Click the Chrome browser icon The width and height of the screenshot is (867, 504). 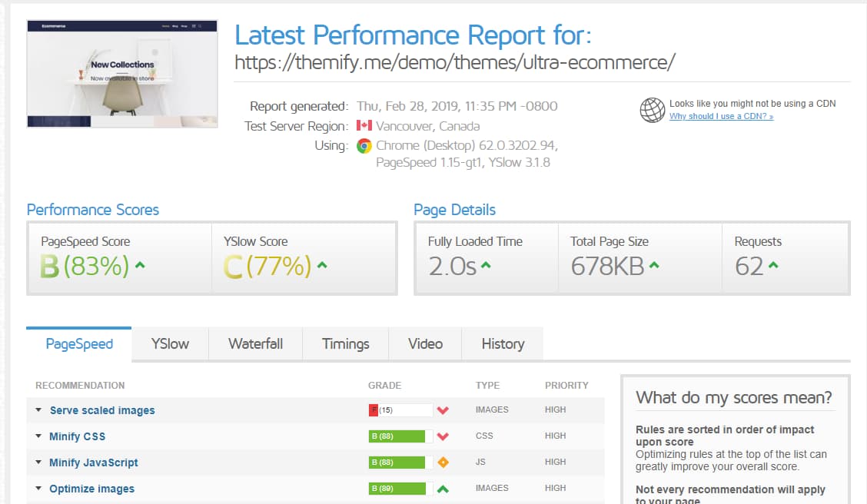coord(364,146)
